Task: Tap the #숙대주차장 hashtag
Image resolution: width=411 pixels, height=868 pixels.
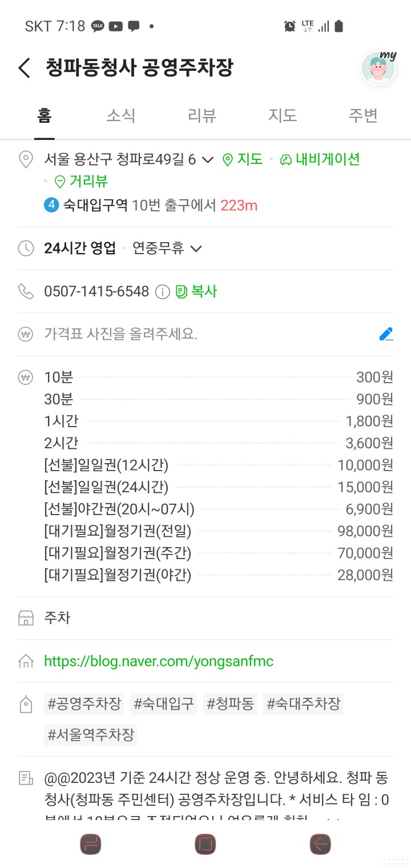Action: [303, 704]
